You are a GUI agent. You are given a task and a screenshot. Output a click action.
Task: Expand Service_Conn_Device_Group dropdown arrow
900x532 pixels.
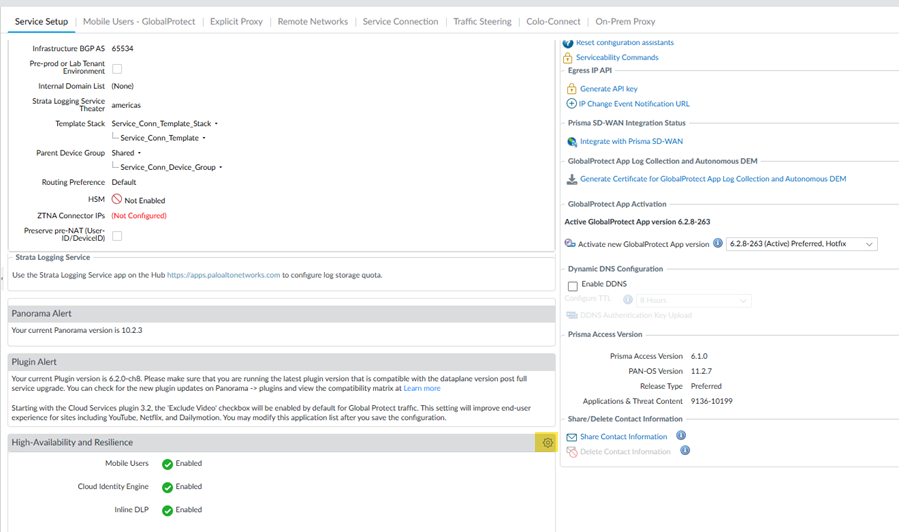[220, 167]
